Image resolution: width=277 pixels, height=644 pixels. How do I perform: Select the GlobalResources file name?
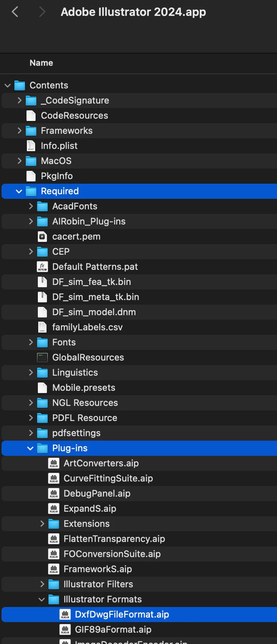pos(88,358)
